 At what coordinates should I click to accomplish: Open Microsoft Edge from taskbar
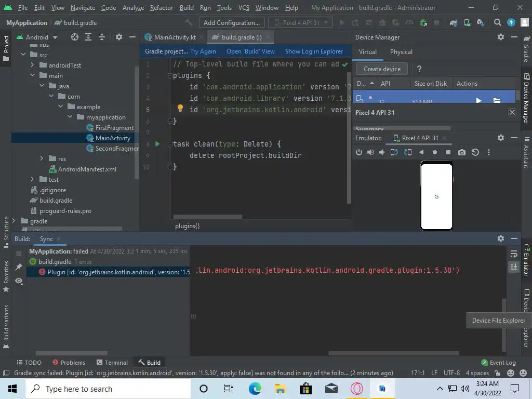[x=255, y=389]
